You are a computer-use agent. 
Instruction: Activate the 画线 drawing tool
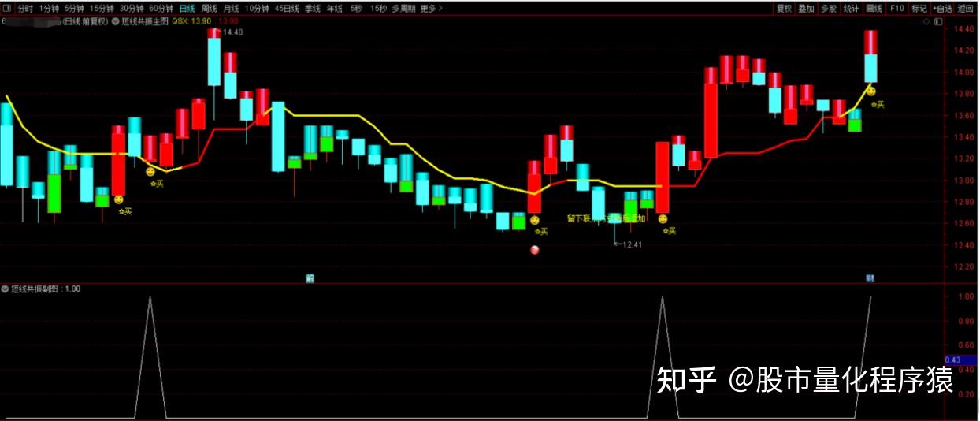pos(874,9)
